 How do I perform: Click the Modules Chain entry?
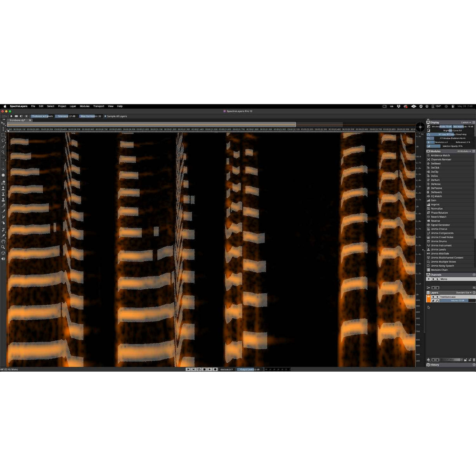tap(439, 270)
